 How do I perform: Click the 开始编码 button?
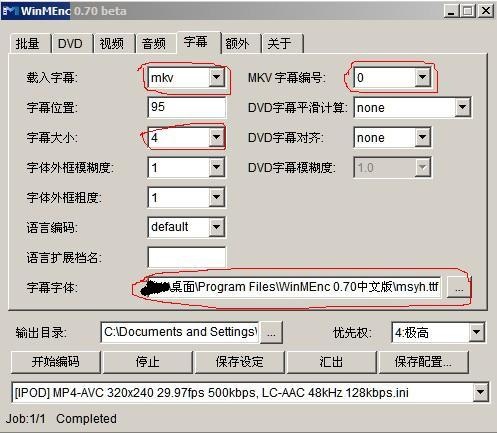(56, 362)
